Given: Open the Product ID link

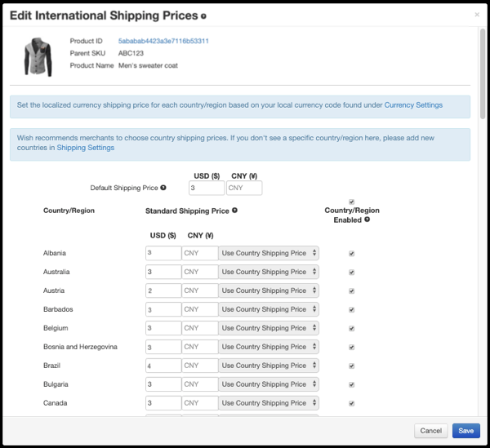Looking at the screenshot, I should (x=163, y=41).
